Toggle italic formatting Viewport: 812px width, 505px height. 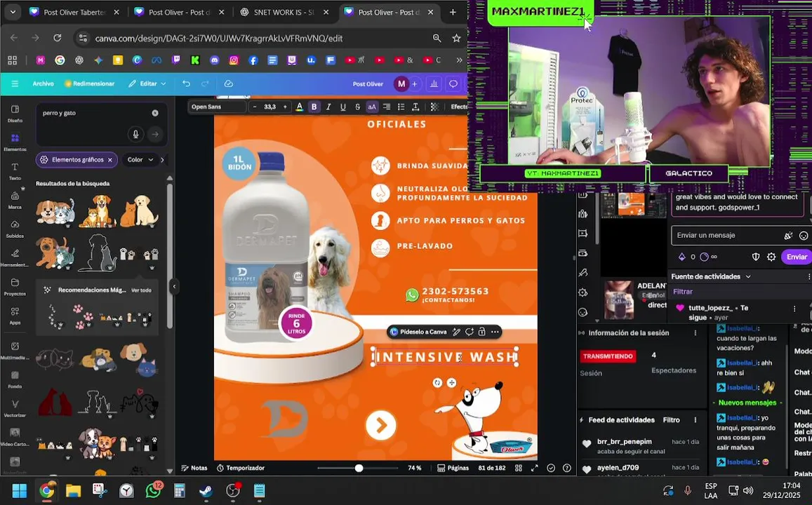pos(328,107)
